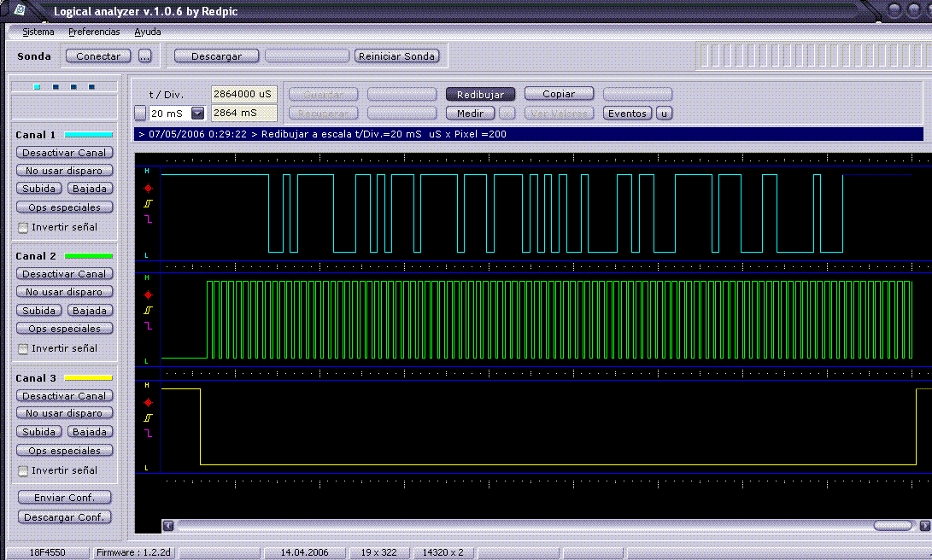
Task: Click the small square button left of t/Div selector
Action: coord(140,113)
